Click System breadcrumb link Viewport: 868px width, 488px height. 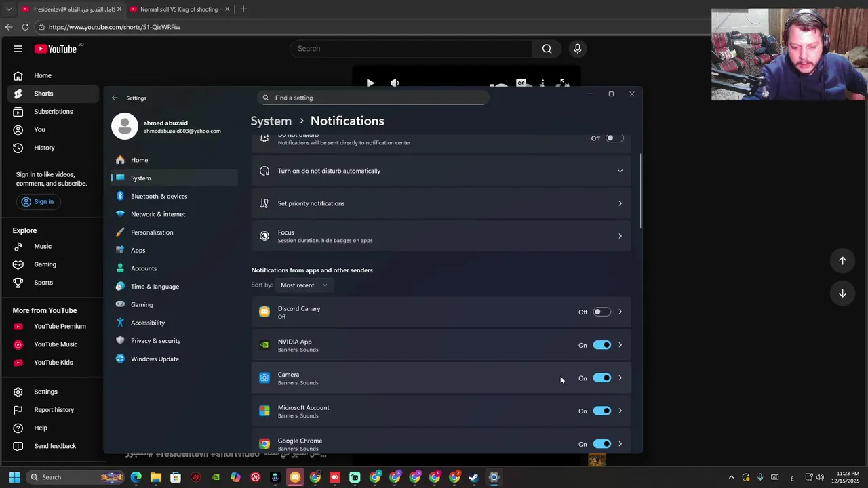[x=271, y=121]
